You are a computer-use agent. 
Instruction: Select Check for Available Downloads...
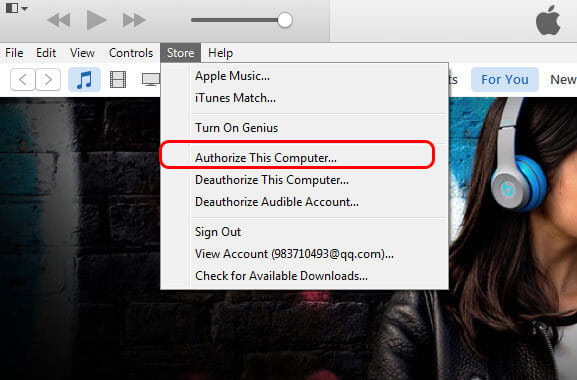(305, 276)
